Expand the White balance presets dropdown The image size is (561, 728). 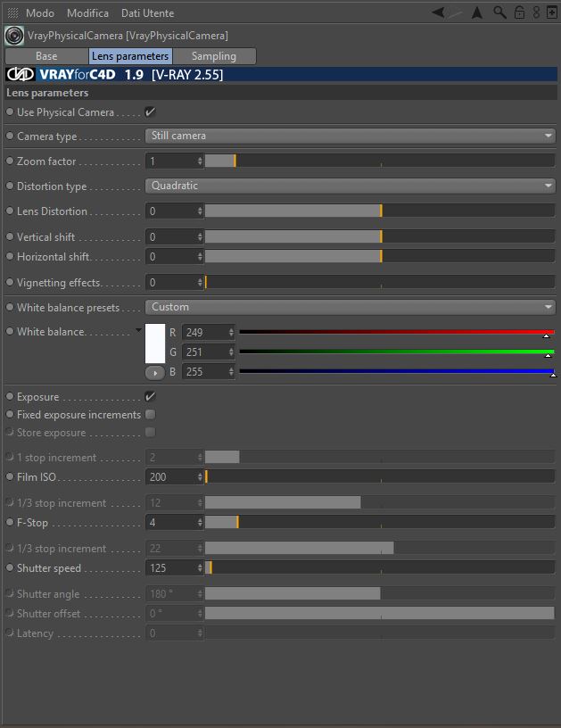pyautogui.click(x=351, y=307)
